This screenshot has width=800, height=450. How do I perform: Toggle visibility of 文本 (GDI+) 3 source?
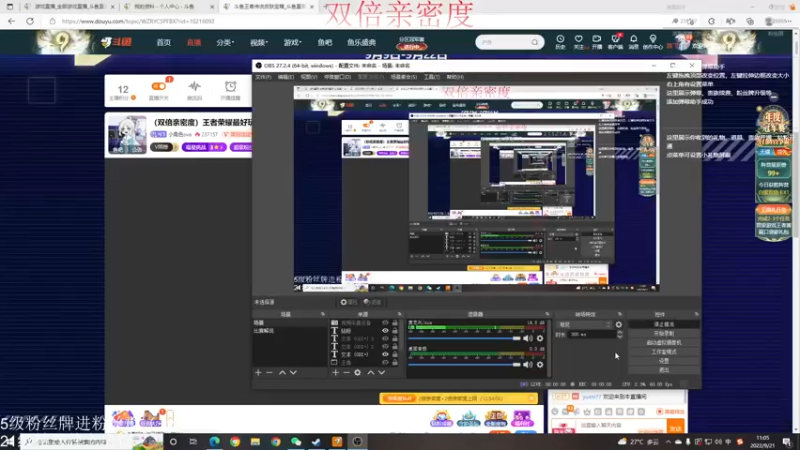coord(385,339)
